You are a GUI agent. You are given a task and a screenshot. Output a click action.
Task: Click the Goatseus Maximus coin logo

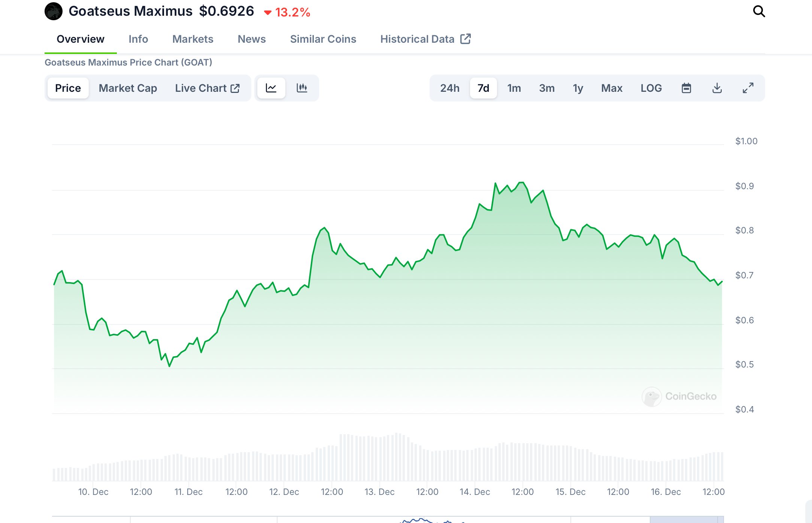(53, 11)
